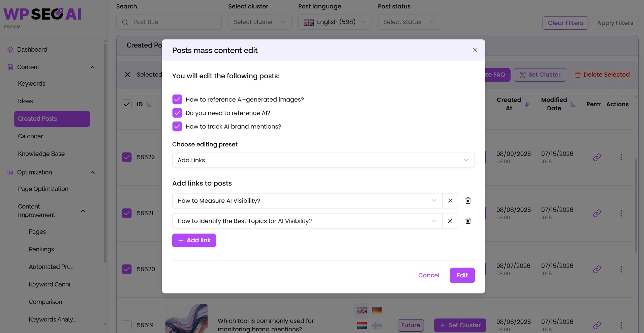644x333 pixels.
Task: Uncheck 'Do you need to reference AI?'
Action: (177, 113)
